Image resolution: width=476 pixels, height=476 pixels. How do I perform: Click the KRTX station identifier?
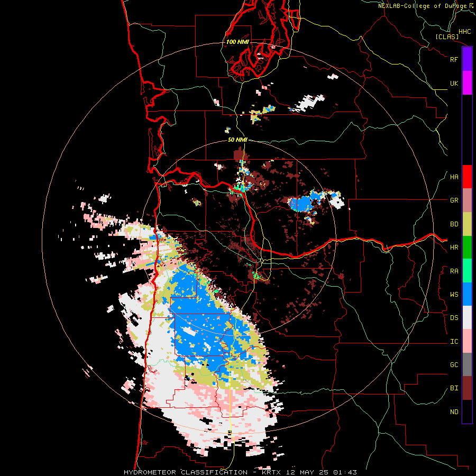[271, 472]
